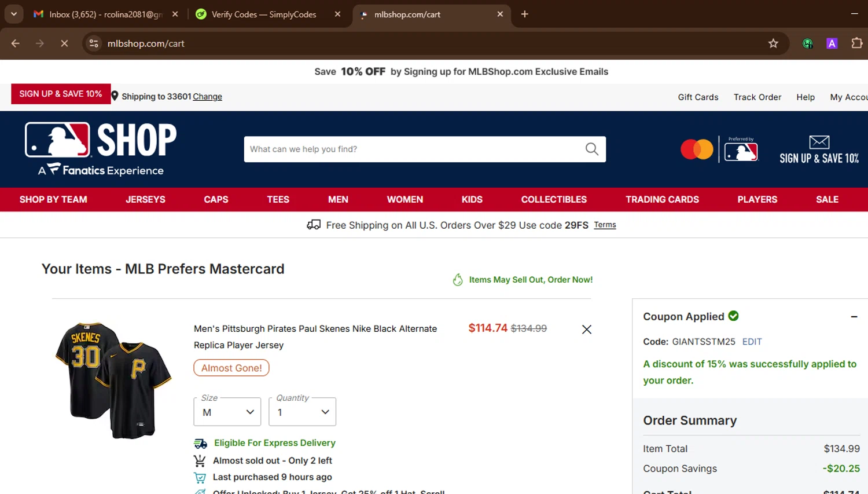This screenshot has height=494, width=868.
Task: Open the Paul Skenes jersey product title
Action: 315,336
